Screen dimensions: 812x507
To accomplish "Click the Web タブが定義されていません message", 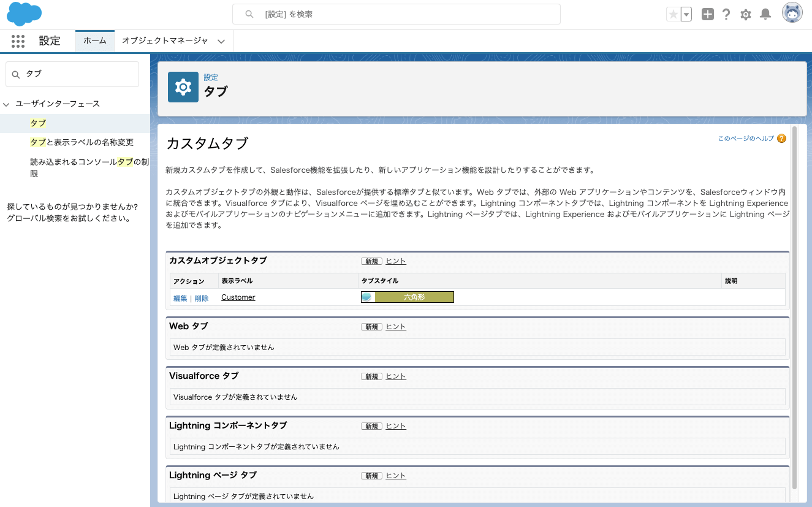I will 224,347.
